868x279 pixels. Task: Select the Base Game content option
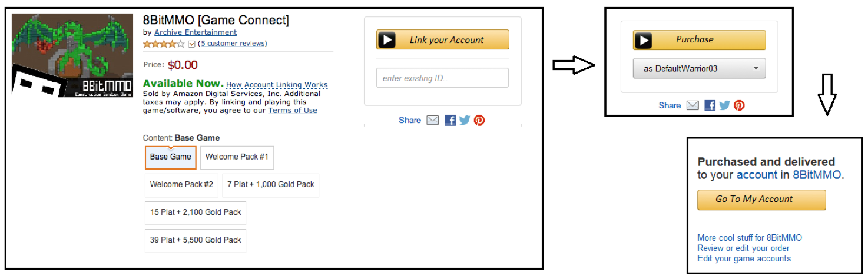click(x=171, y=157)
